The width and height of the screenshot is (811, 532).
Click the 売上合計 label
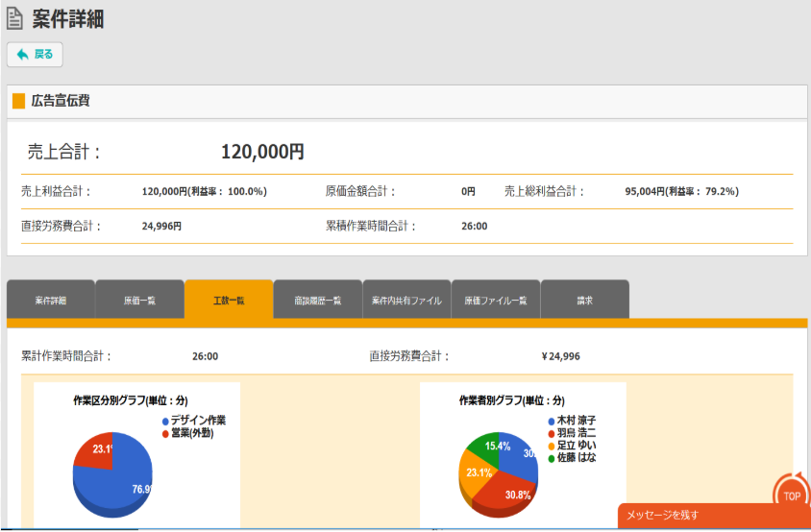pos(63,152)
